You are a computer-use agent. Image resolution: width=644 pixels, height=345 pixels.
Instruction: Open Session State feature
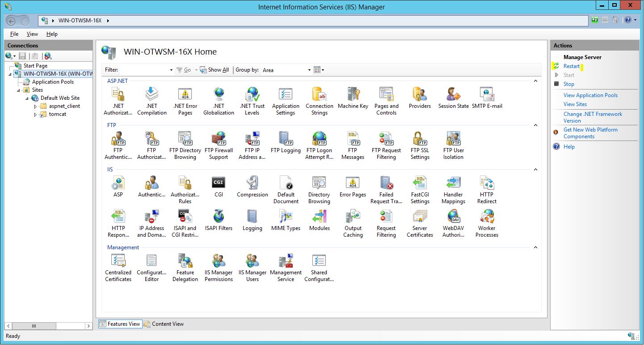tap(454, 98)
